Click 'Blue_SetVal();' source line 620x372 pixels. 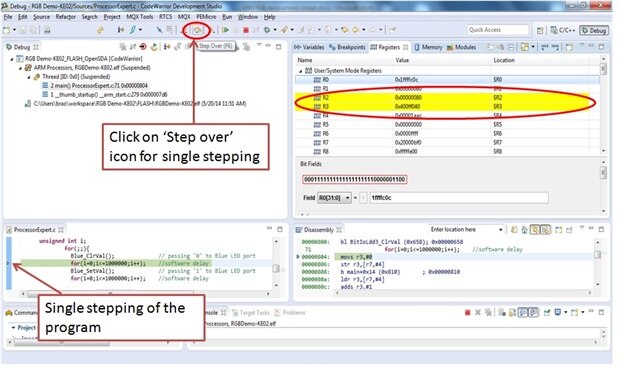click(93, 271)
